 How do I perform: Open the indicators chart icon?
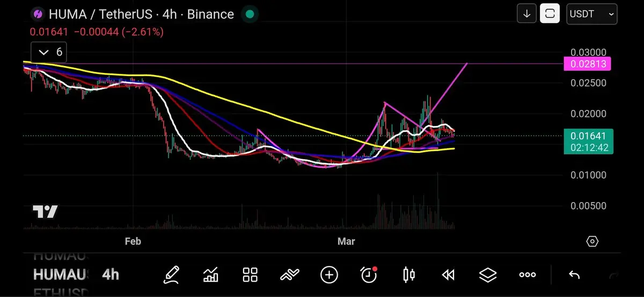[x=210, y=275]
